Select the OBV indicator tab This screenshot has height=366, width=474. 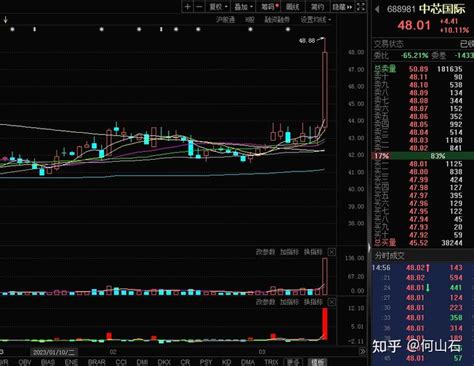(x=25, y=362)
